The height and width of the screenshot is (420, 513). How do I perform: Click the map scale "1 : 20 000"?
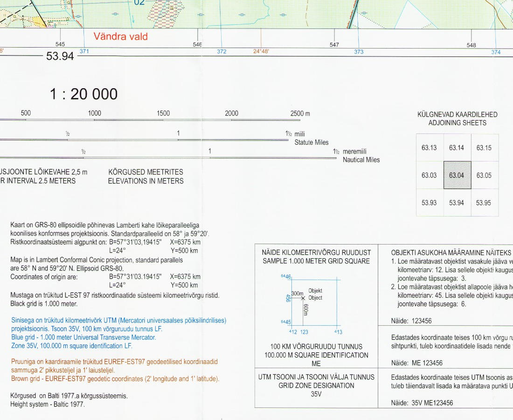tap(84, 94)
